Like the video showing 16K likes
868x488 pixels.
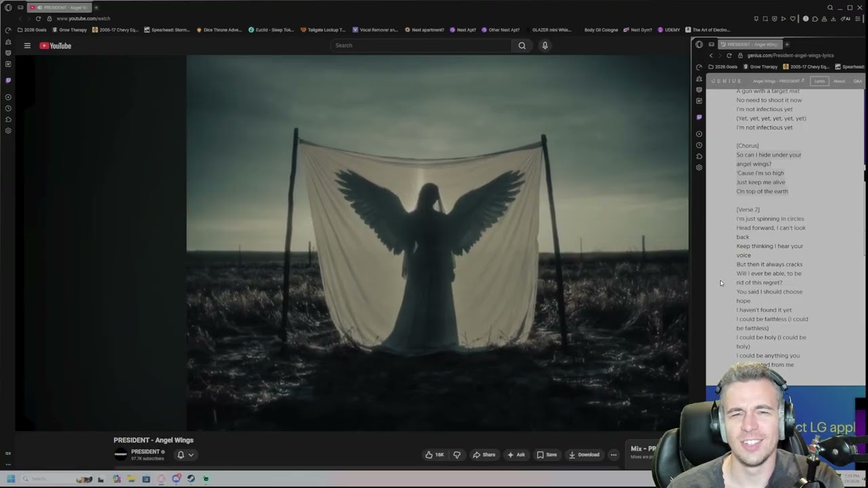click(434, 455)
